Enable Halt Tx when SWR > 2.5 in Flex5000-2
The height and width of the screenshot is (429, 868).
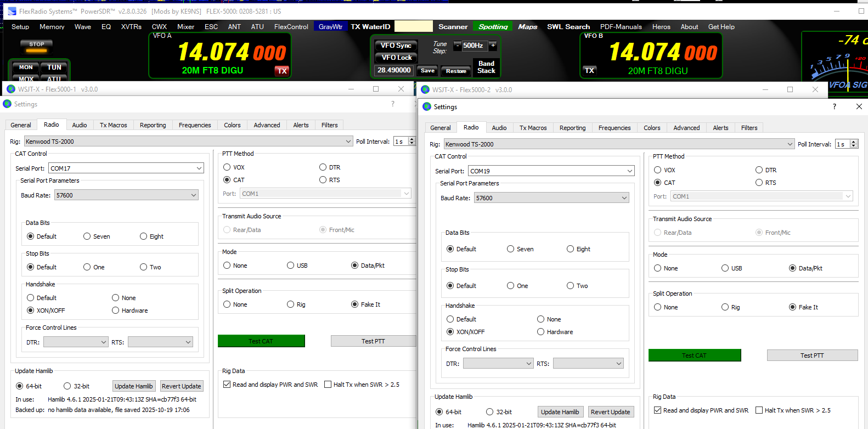[759, 410]
